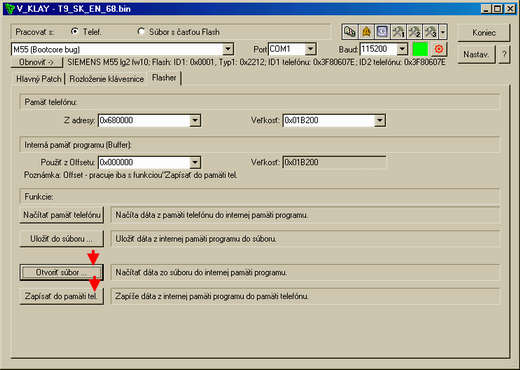Image resolution: width=520 pixels, height=370 pixels.
Task: Click the Interná pamäť programu (Buffer) label
Action: click(x=78, y=145)
